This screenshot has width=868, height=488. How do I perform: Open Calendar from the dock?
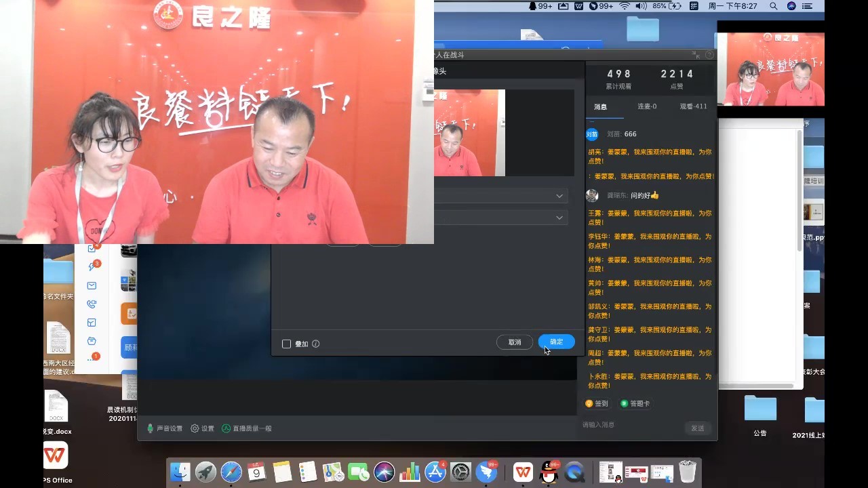click(x=256, y=472)
